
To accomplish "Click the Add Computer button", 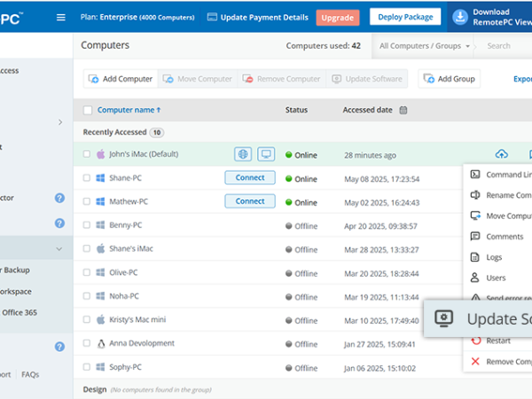I will coord(121,79).
